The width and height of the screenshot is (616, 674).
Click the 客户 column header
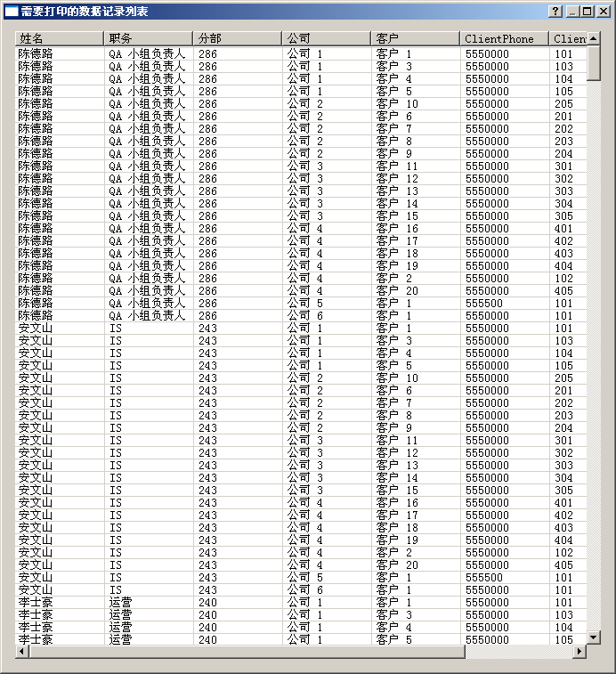[x=415, y=38]
